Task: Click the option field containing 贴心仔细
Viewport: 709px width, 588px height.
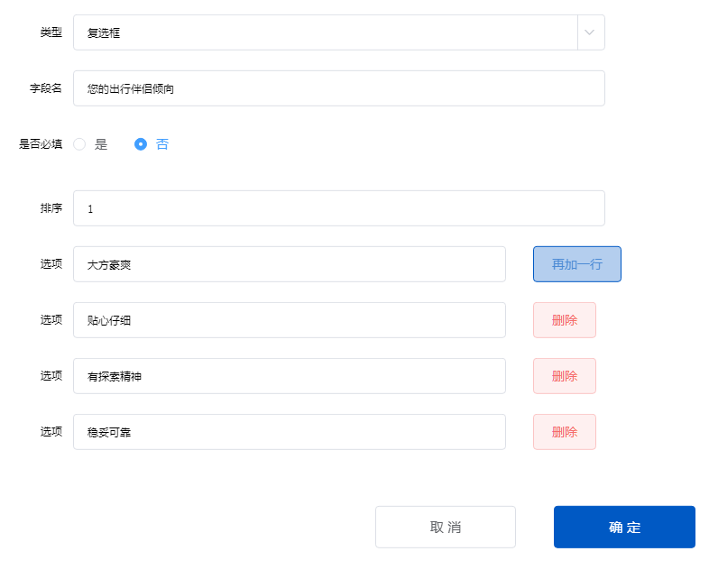Action: [x=289, y=320]
